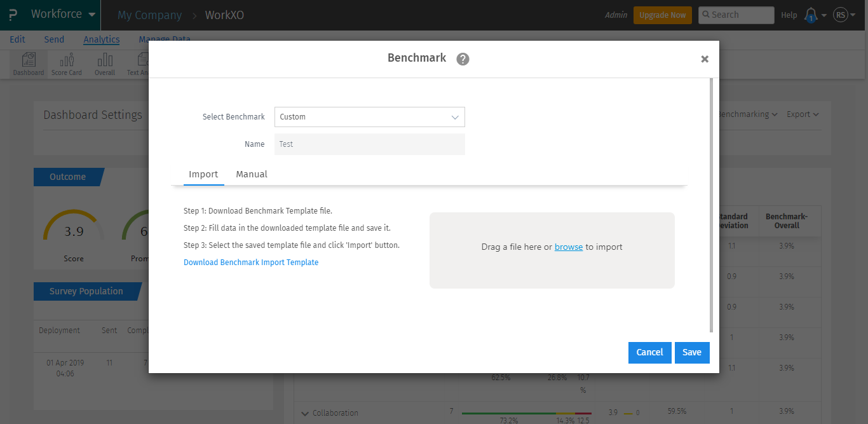The height and width of the screenshot is (424, 868).
Task: Open the Overall chart view
Action: tap(104, 64)
